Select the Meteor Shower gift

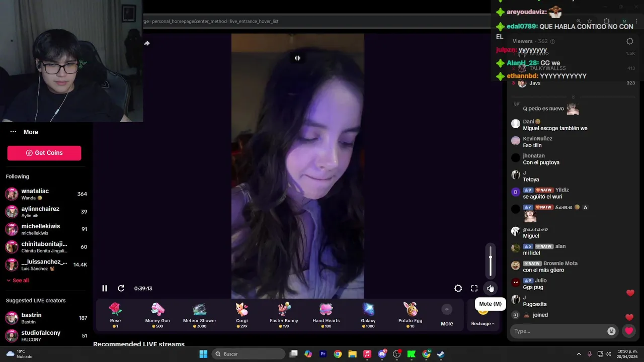point(200,315)
